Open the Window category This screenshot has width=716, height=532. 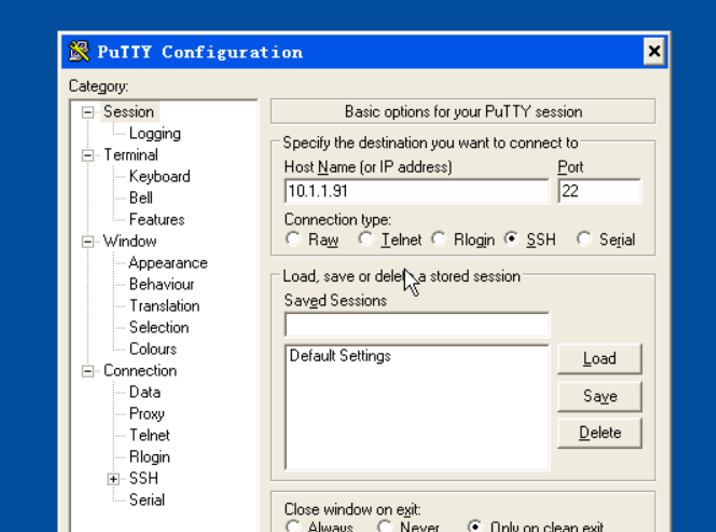tap(130, 241)
